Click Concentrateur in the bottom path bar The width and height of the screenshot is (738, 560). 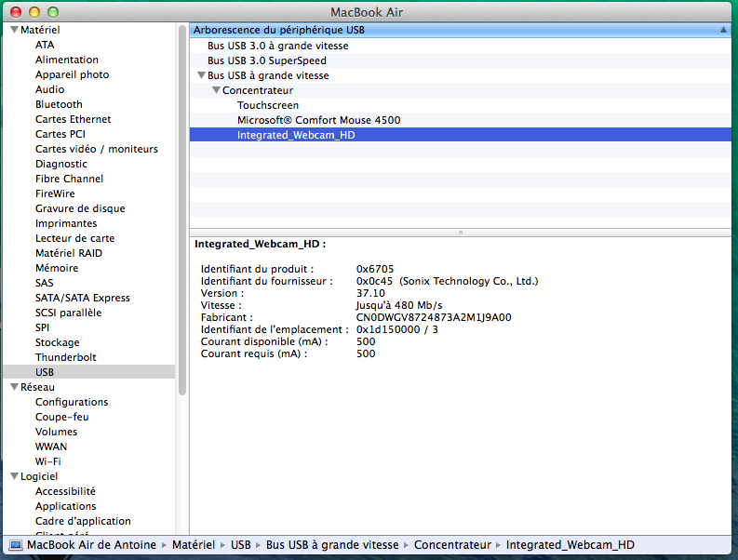point(451,545)
